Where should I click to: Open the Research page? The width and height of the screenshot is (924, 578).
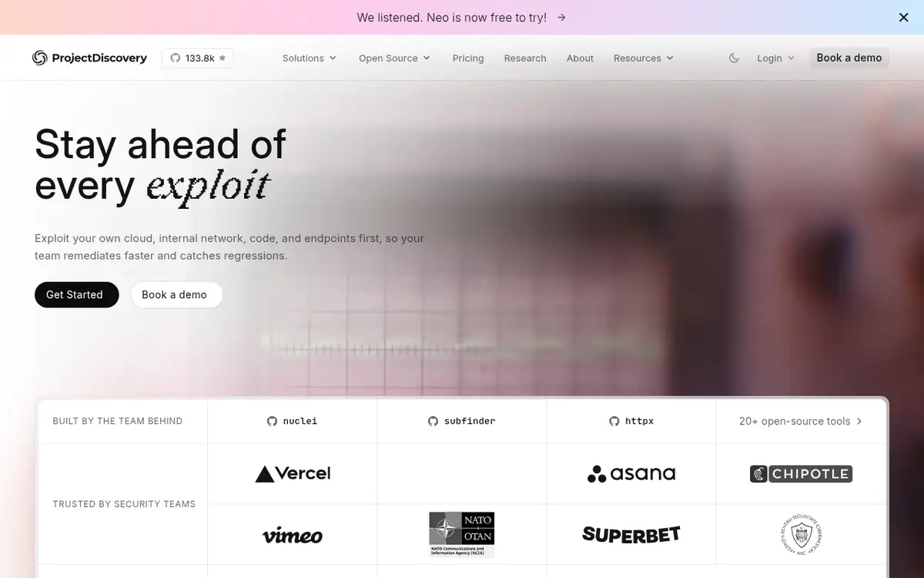(525, 58)
